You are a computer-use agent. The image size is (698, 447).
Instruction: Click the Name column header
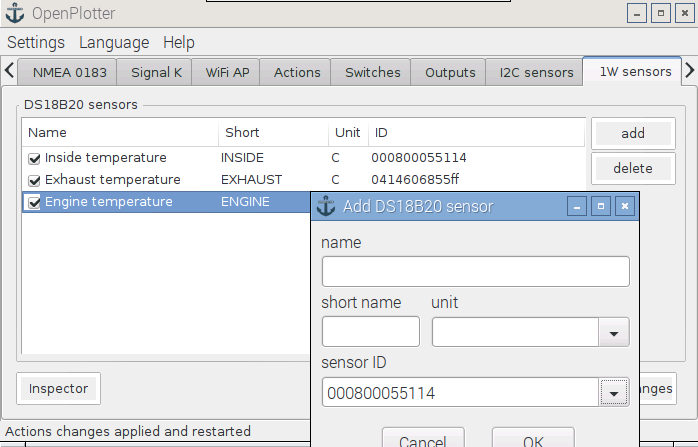pyautogui.click(x=120, y=133)
